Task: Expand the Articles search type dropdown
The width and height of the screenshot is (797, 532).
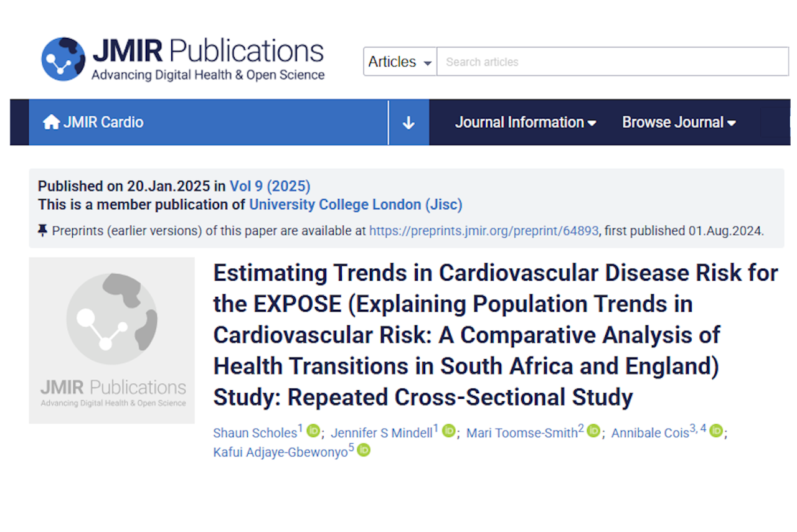Action: [x=400, y=62]
